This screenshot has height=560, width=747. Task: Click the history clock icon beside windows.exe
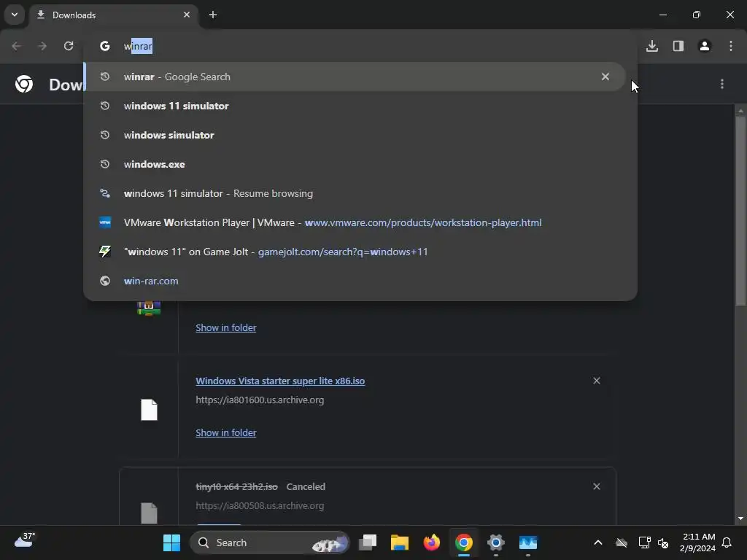105,164
